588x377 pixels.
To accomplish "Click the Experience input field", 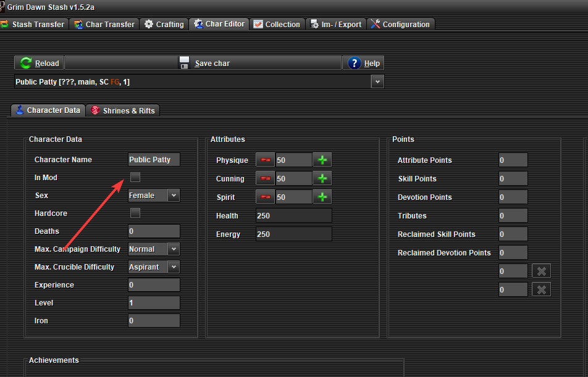I will tap(154, 285).
